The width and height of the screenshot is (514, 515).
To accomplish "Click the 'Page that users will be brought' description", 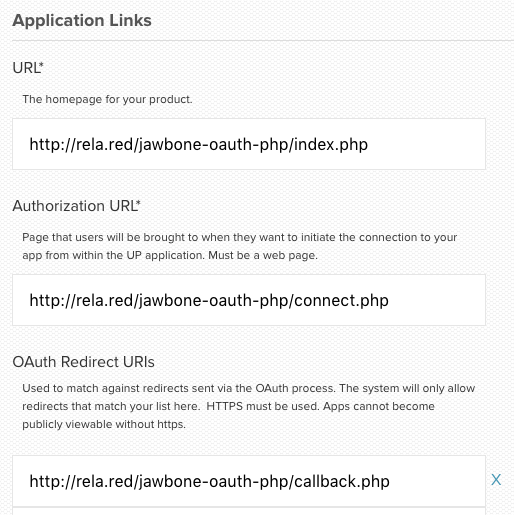I will 239,246.
